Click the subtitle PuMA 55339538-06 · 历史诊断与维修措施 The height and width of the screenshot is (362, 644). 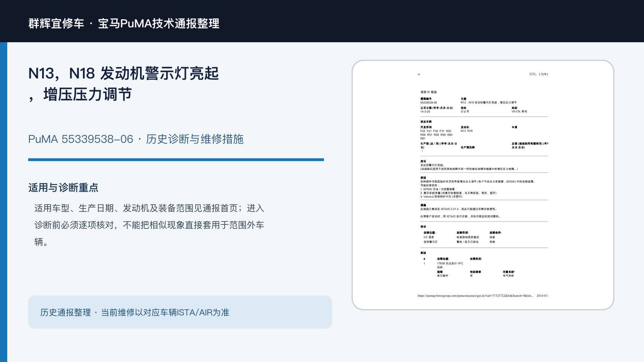tap(136, 139)
